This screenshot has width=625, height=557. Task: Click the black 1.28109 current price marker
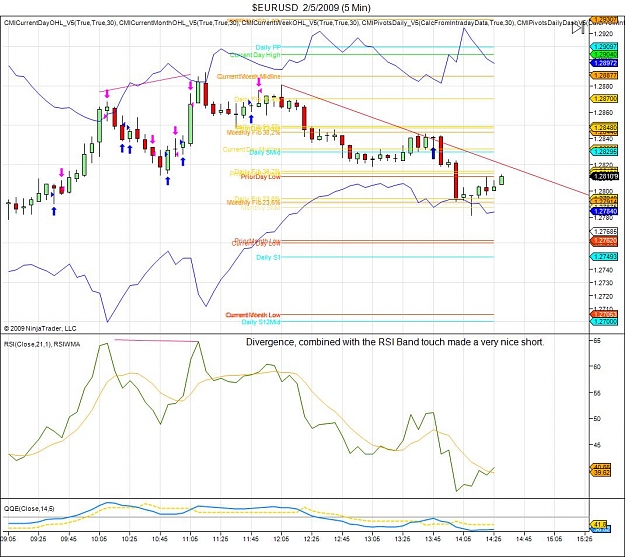tap(603, 176)
